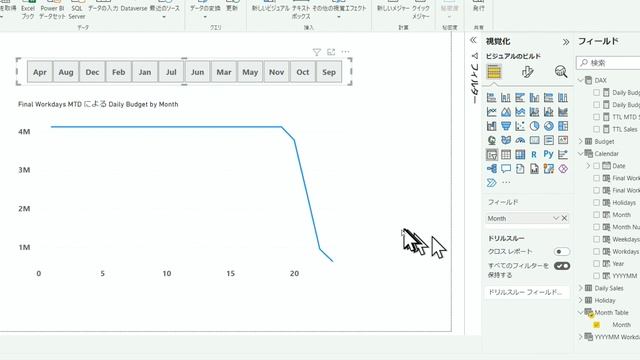Open the build visual fields tab
The width and height of the screenshot is (640, 360).
(x=494, y=72)
